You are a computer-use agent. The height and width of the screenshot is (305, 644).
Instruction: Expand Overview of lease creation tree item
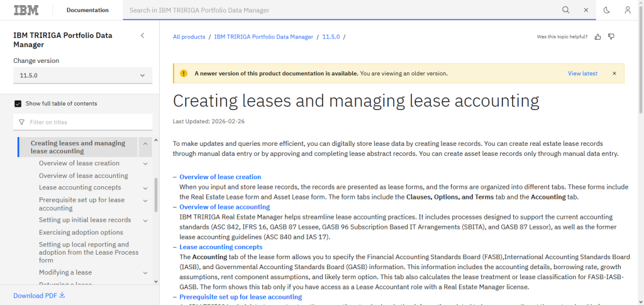click(x=145, y=164)
